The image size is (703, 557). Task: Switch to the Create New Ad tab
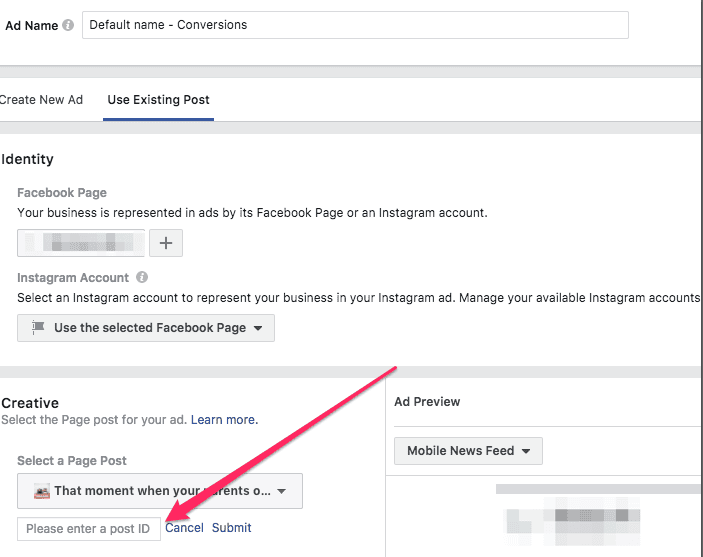click(41, 100)
